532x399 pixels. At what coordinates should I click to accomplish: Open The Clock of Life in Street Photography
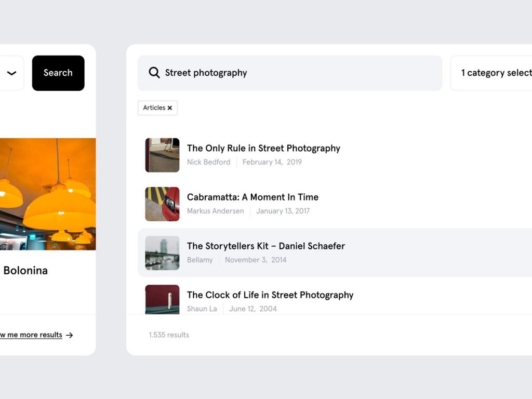click(x=270, y=295)
